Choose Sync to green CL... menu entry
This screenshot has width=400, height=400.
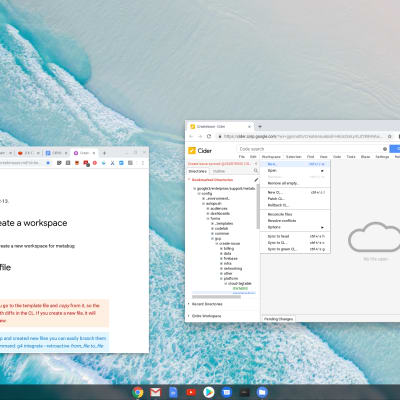(x=295, y=249)
